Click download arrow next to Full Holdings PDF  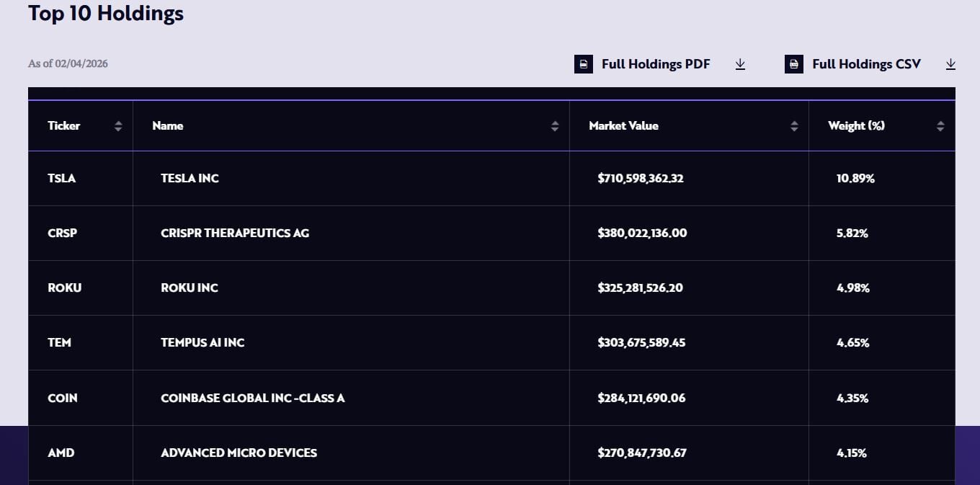pyautogui.click(x=740, y=64)
